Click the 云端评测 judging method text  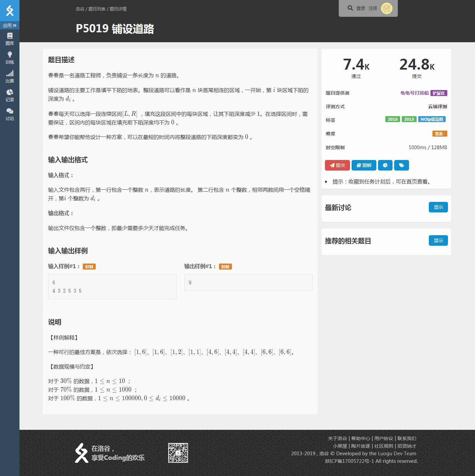(437, 107)
